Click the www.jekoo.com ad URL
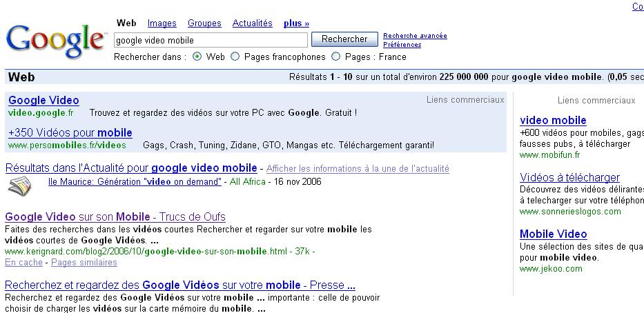The image size is (644, 313). click(551, 269)
